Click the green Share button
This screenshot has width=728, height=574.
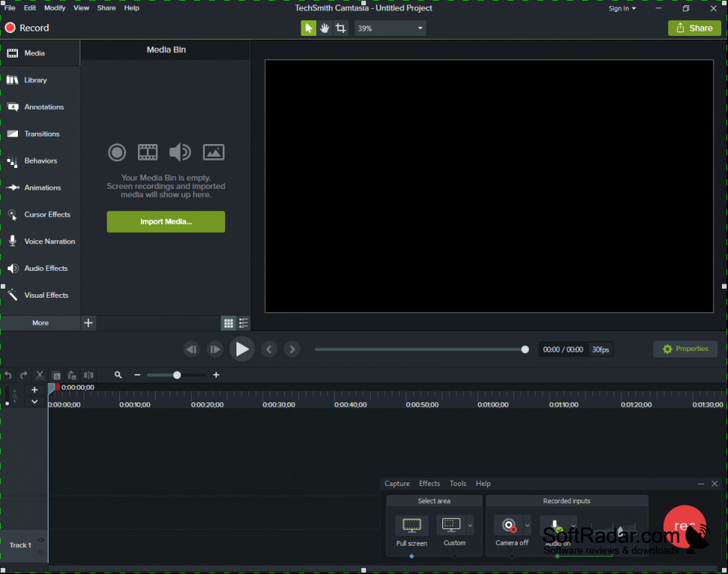[694, 28]
